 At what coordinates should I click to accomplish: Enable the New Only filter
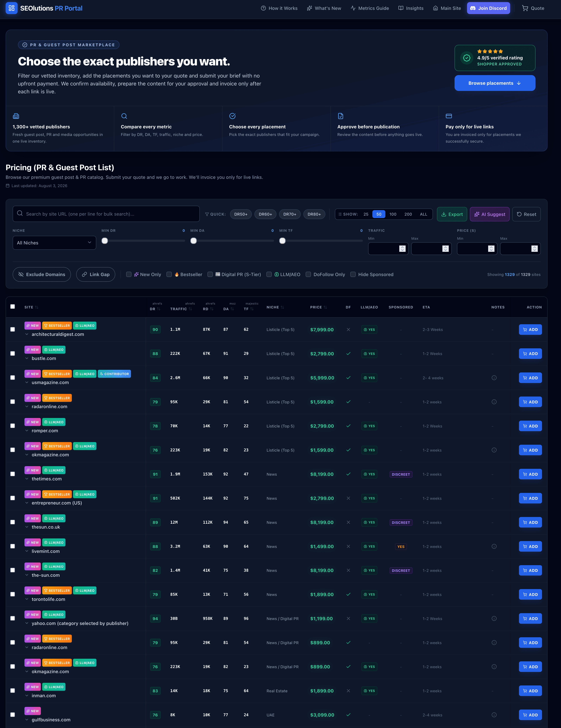coord(129,274)
